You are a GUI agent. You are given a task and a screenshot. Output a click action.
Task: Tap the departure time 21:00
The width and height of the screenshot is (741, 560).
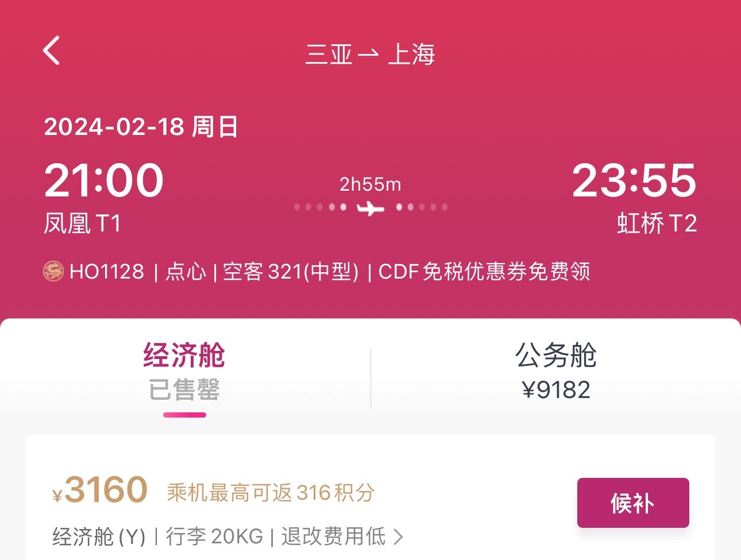point(104,180)
